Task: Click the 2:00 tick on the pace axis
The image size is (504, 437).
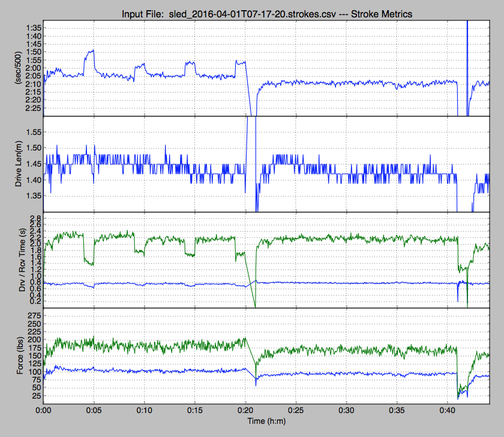Action: point(34,68)
